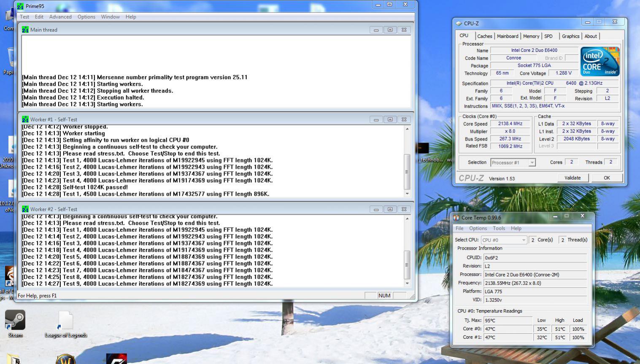
Task: Click the Worker #1 Self-Test window icon
Action: pos(25,119)
